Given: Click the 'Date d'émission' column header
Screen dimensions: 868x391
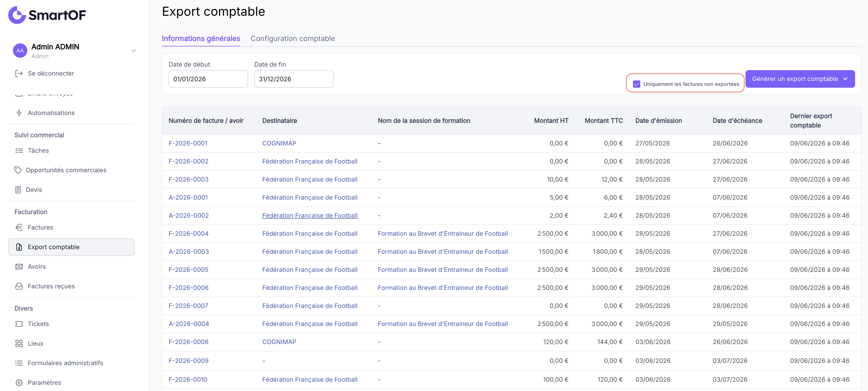Looking at the screenshot, I should tap(658, 121).
